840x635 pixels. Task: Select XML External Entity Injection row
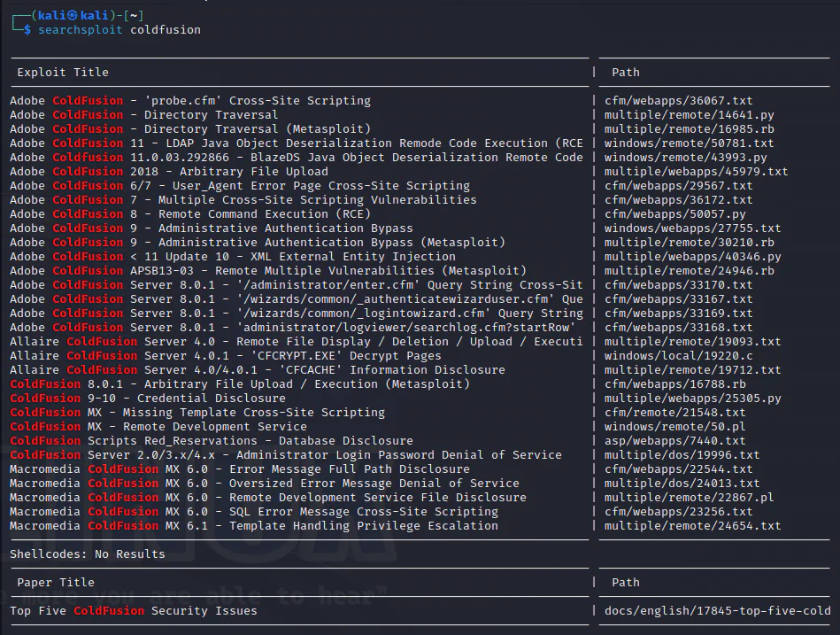click(233, 257)
